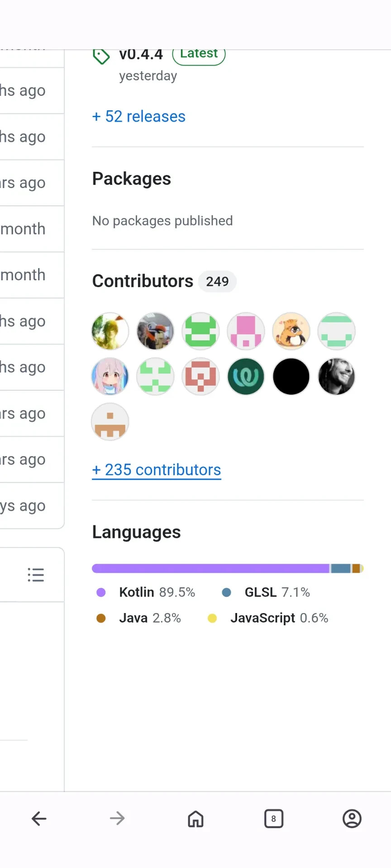Show the other 235 contributors
This screenshot has width=391, height=868.
(157, 470)
